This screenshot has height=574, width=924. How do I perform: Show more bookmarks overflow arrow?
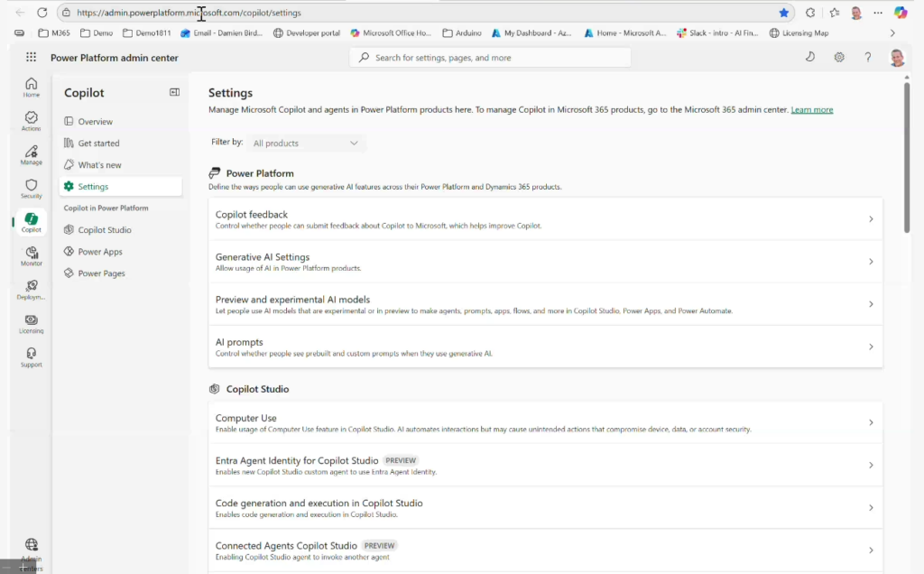[x=892, y=33]
